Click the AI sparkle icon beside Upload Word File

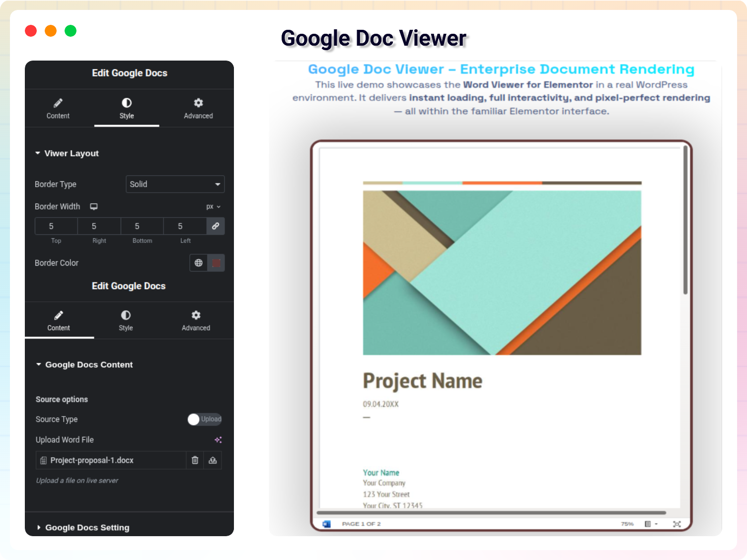pos(218,440)
